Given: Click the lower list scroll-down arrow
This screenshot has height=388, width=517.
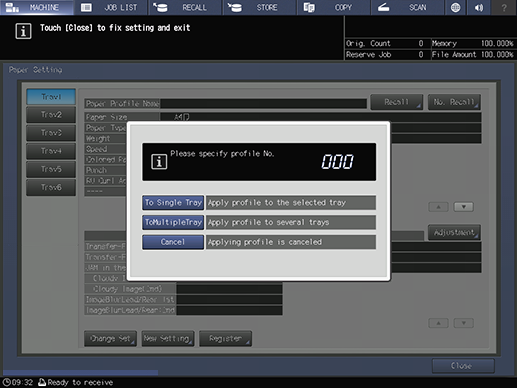Looking at the screenshot, I should pyautogui.click(x=464, y=323).
